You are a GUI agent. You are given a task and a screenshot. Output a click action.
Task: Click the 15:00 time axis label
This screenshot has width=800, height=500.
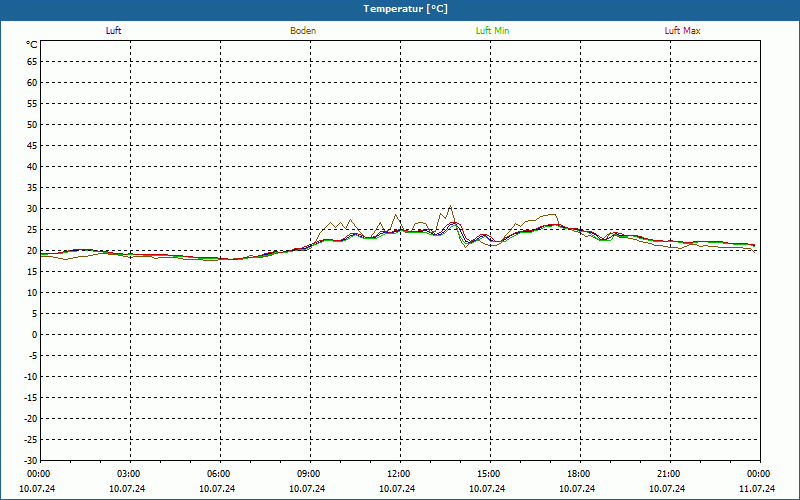(488, 474)
